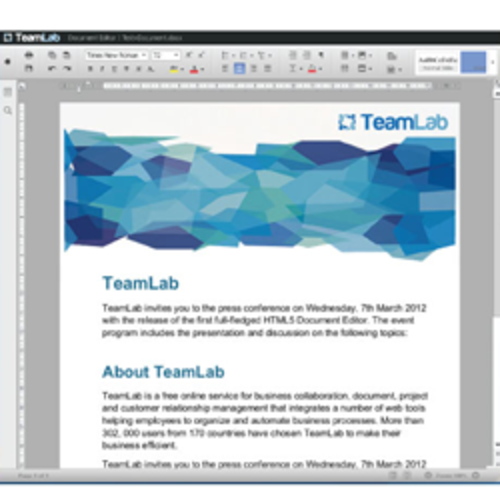Insert a numbered list
This screenshot has height=500, width=500.
[x=243, y=55]
